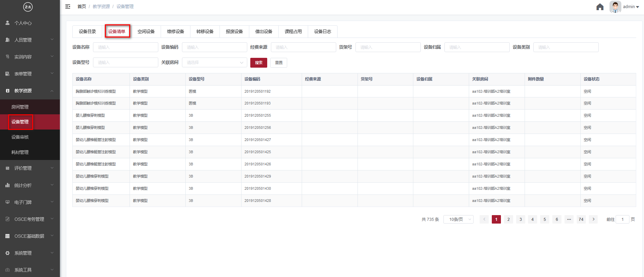
Task: Click the 实训内容 sidebar icon
Action: 7,57
